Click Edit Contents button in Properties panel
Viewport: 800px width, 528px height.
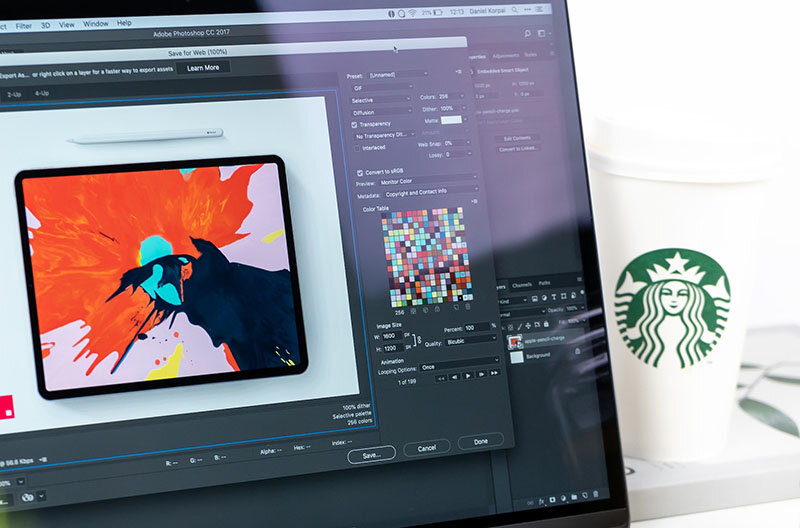pos(517,138)
